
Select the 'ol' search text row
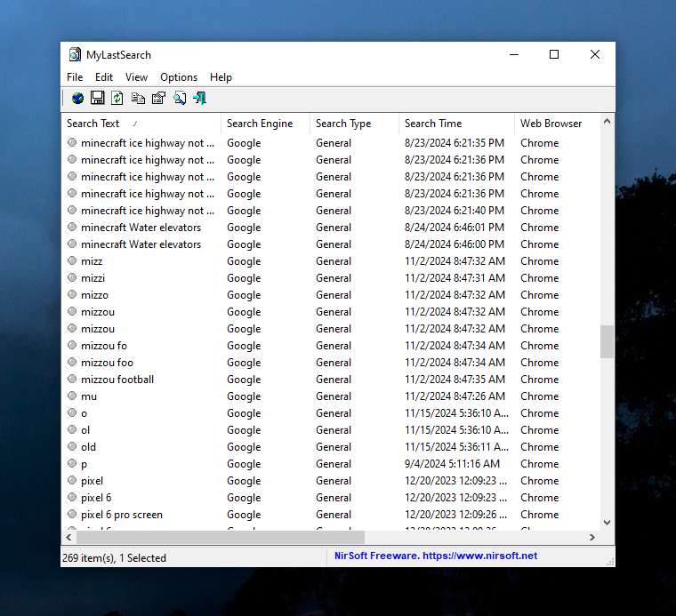331,429
